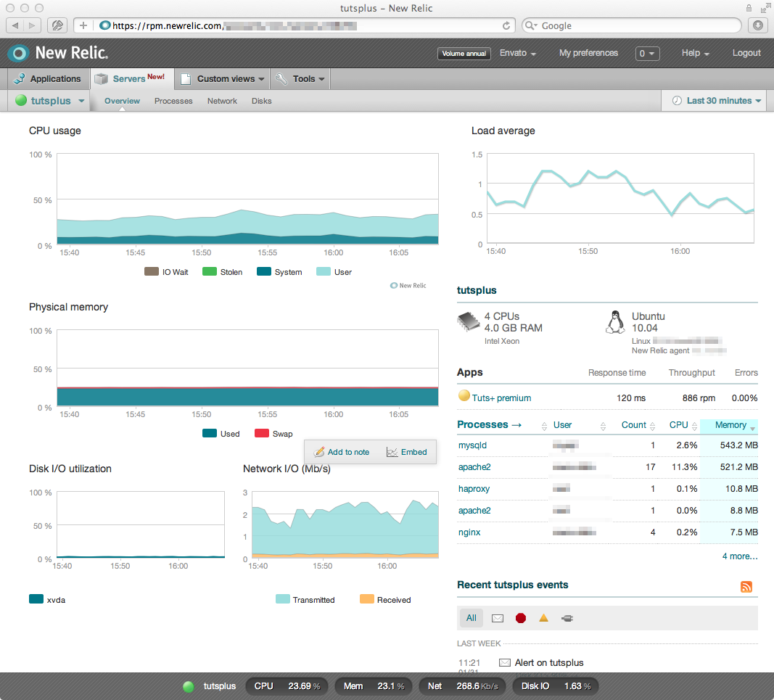
Task: Click the Ubuntu penguin icon
Action: tap(615, 322)
